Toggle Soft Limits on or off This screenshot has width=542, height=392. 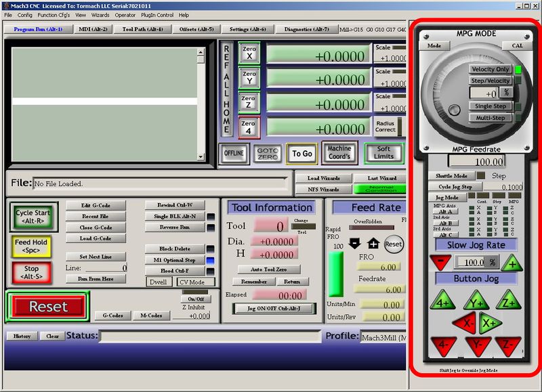pos(383,154)
